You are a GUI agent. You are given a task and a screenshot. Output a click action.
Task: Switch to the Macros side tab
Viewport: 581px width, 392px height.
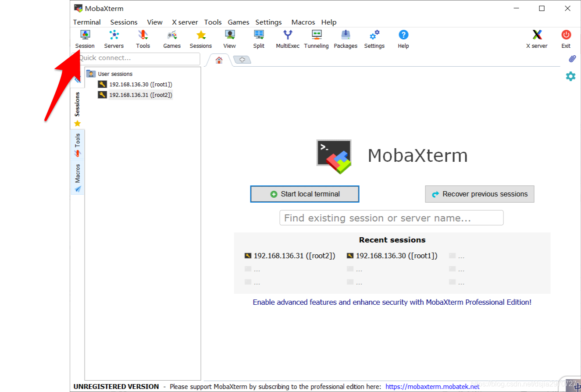[78, 178]
